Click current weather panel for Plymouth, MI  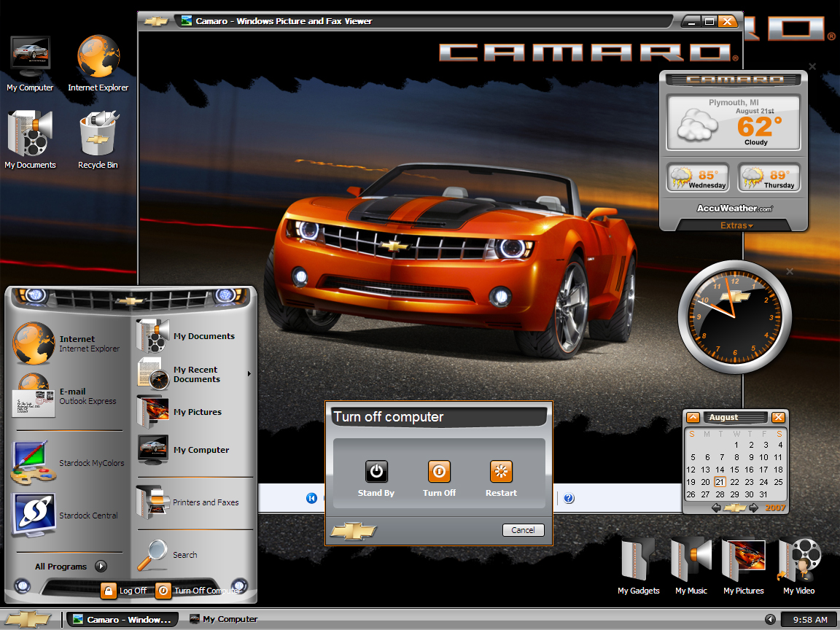(x=734, y=122)
